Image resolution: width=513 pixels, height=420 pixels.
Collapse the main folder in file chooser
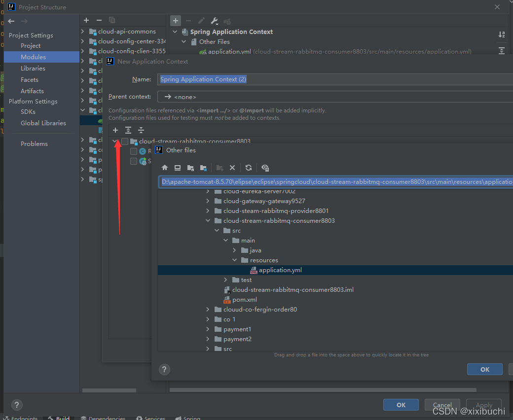click(x=226, y=240)
